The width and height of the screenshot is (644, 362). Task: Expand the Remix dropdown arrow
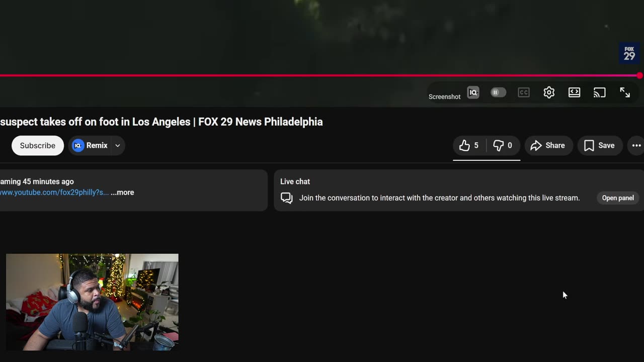[x=118, y=145]
